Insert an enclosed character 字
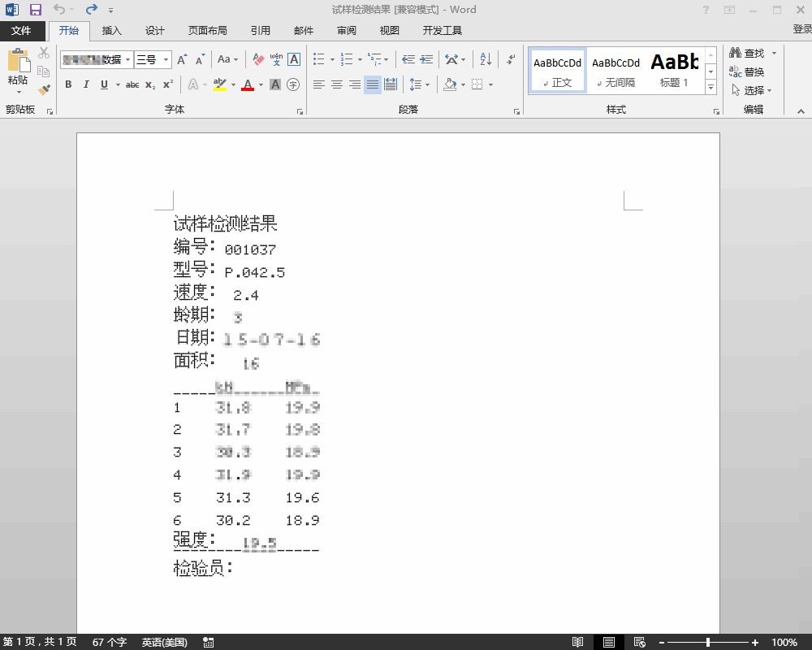The width and height of the screenshot is (812, 650). [293, 84]
